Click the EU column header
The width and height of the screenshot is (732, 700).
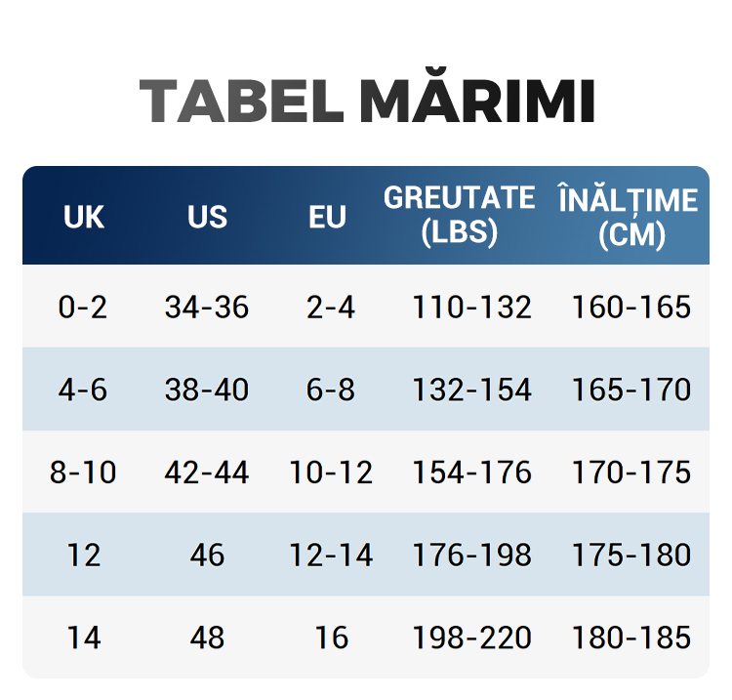coord(328,217)
